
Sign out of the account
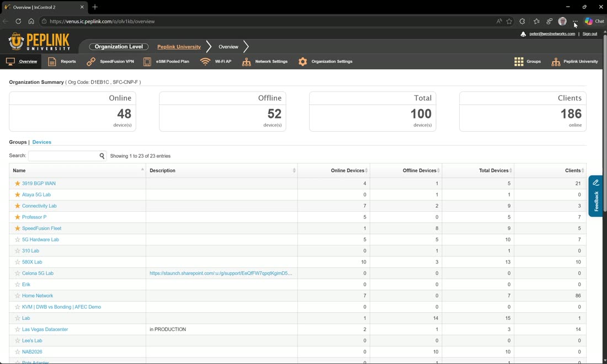[x=589, y=34]
